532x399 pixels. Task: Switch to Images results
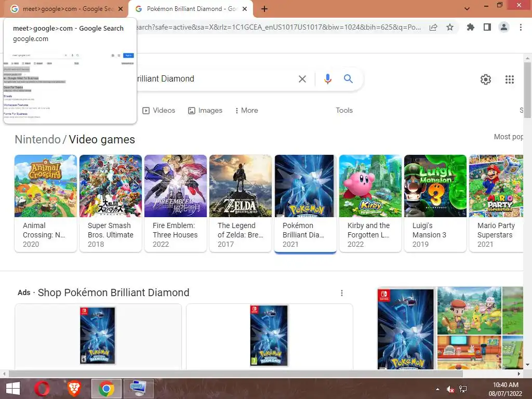(x=205, y=111)
